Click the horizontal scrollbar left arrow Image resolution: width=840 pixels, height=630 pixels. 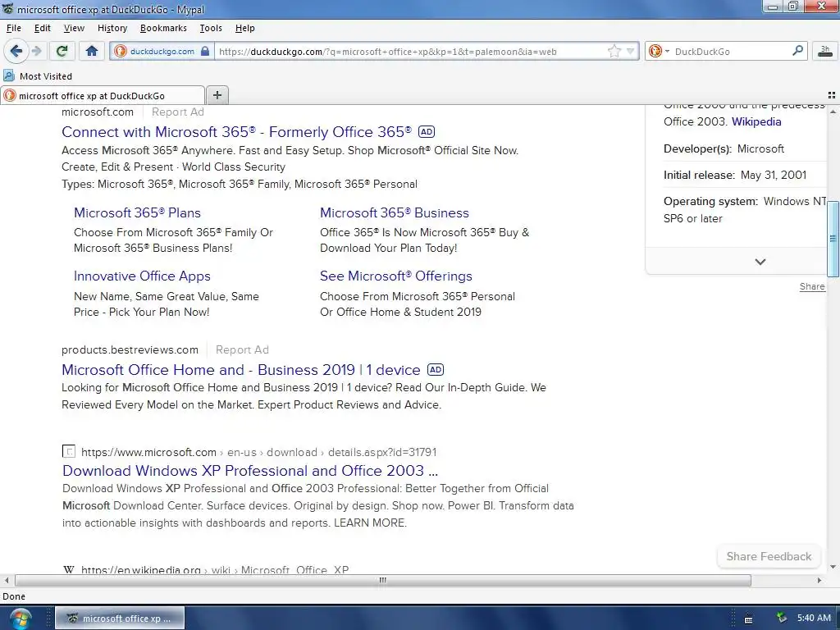(7, 580)
